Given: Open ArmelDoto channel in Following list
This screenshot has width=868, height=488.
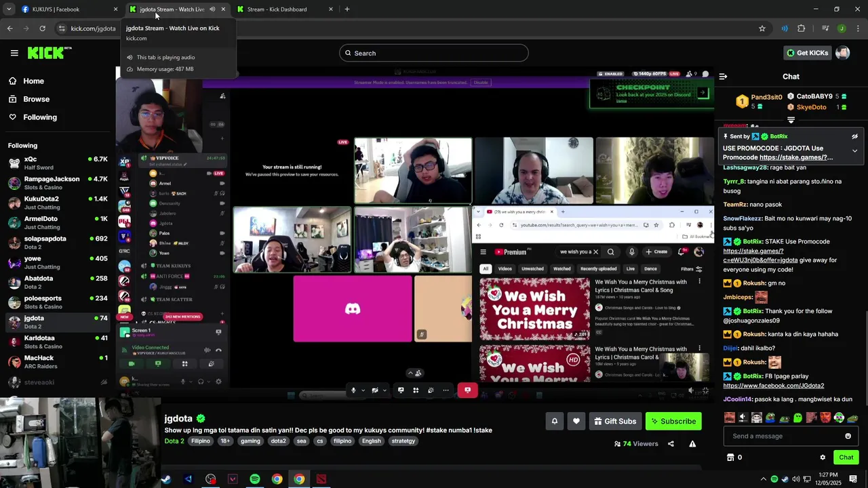Looking at the screenshot, I should click(58, 222).
